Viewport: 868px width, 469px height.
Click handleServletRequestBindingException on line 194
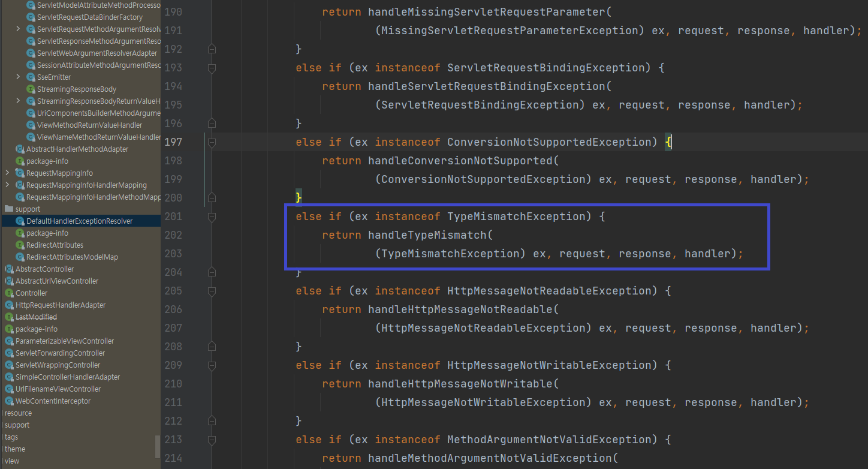click(487, 86)
